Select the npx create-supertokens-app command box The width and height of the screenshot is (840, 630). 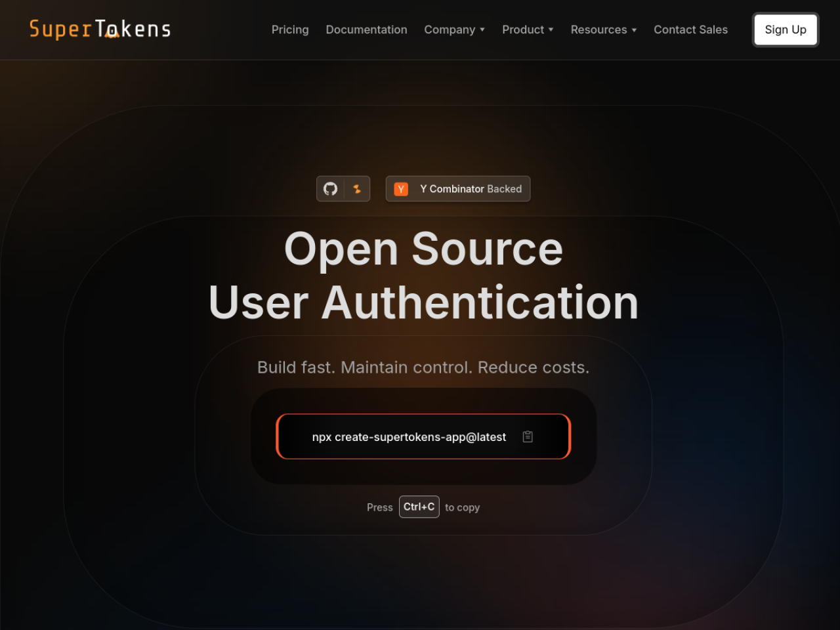tap(423, 436)
